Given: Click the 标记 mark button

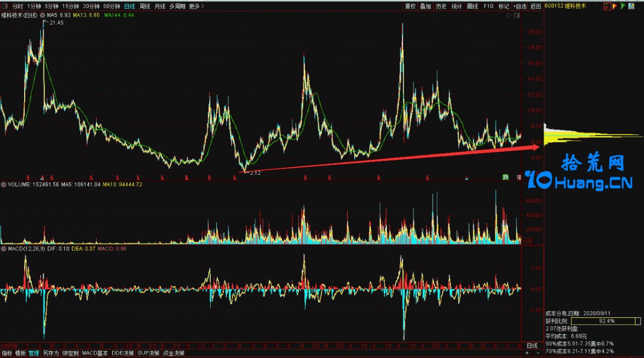Looking at the screenshot, I should tap(503, 6).
